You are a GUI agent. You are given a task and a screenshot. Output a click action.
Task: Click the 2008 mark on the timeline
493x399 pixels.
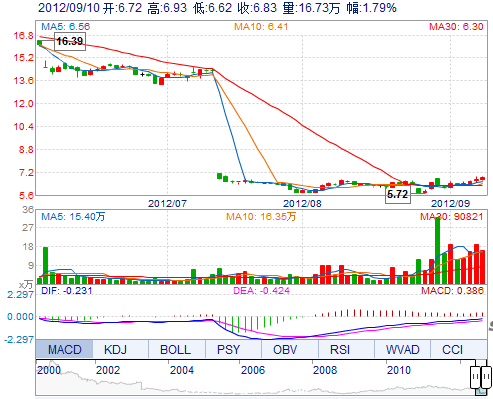pyautogui.click(x=325, y=370)
